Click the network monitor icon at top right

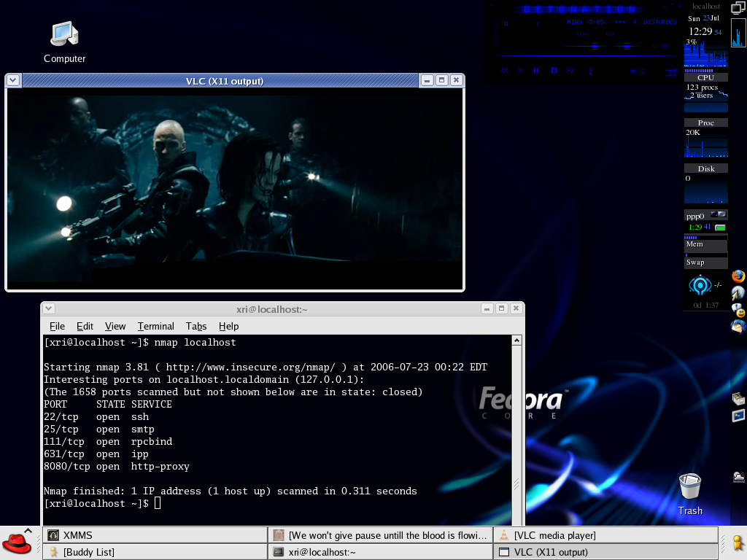pyautogui.click(x=738, y=7)
